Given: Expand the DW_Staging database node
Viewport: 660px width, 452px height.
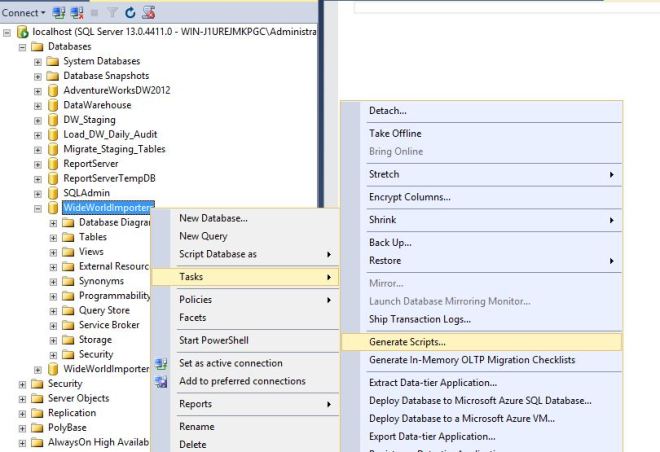Looking at the screenshot, I should pyautogui.click(x=38, y=120).
